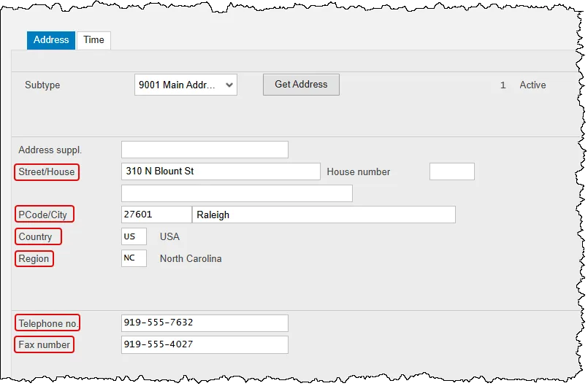This screenshot has width=588, height=386.
Task: Click the Fax number field 919-555-4027
Action: tap(205, 345)
